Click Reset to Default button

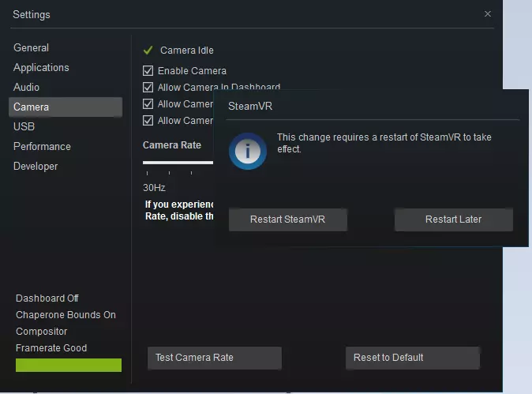point(413,358)
